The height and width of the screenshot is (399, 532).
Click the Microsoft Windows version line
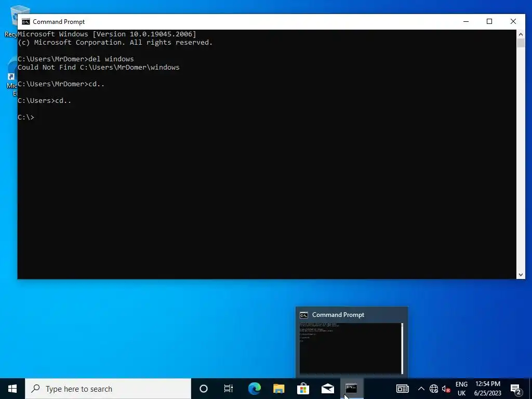click(x=107, y=34)
